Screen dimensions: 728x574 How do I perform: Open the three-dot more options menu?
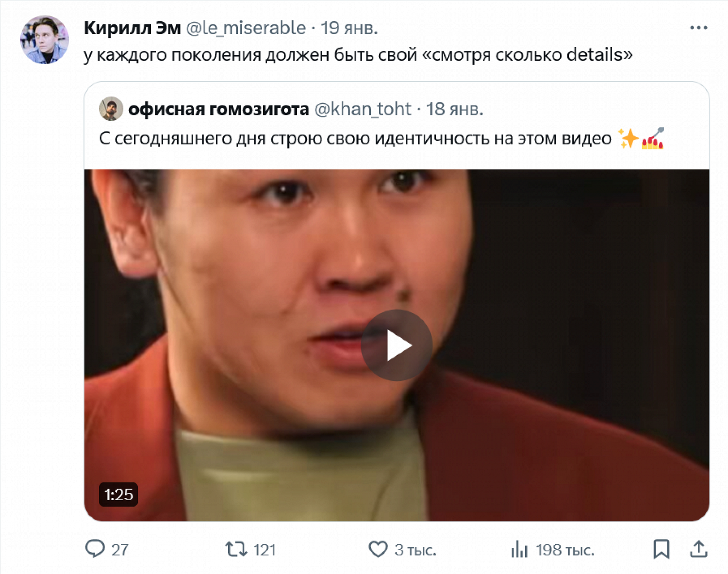click(x=698, y=28)
